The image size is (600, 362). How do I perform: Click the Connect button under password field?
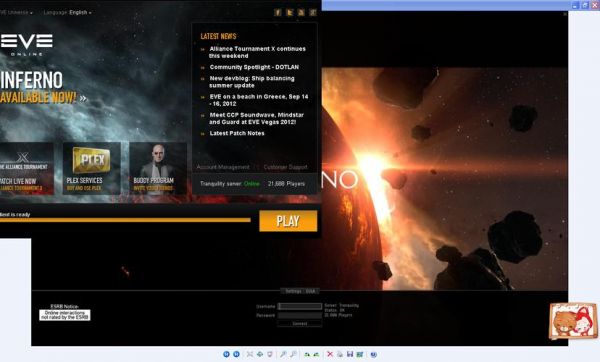[300, 324]
